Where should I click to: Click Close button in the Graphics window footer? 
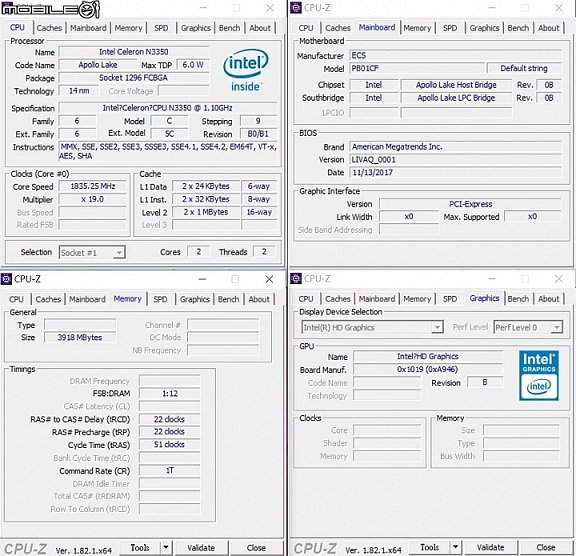click(546, 547)
